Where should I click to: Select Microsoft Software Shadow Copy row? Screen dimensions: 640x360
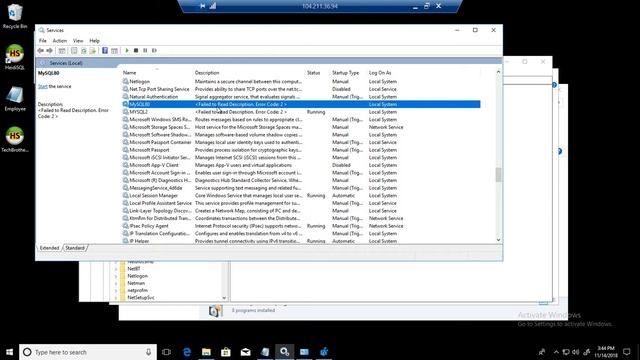(x=301, y=135)
